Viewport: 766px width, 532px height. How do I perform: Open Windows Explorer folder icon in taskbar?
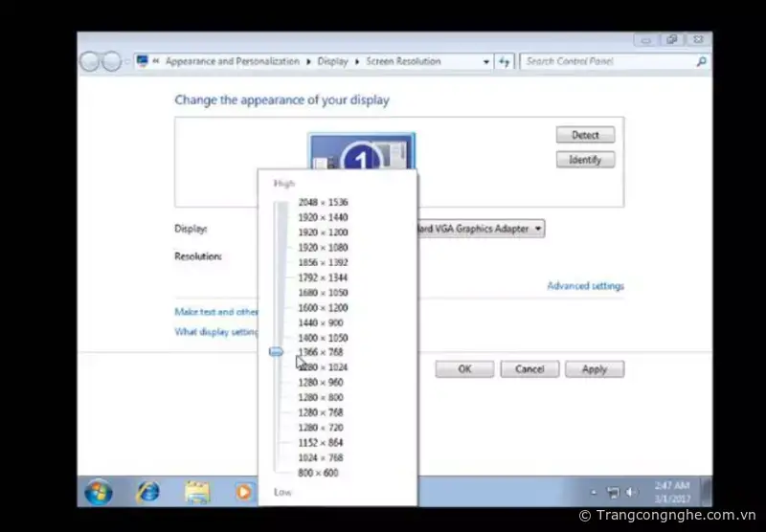coord(197,493)
